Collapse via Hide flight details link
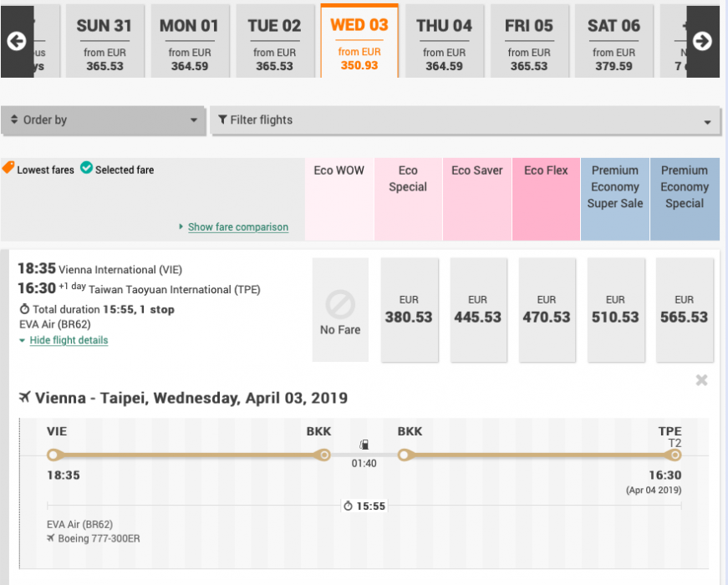Screen dimensions: 728x585 point(69,340)
